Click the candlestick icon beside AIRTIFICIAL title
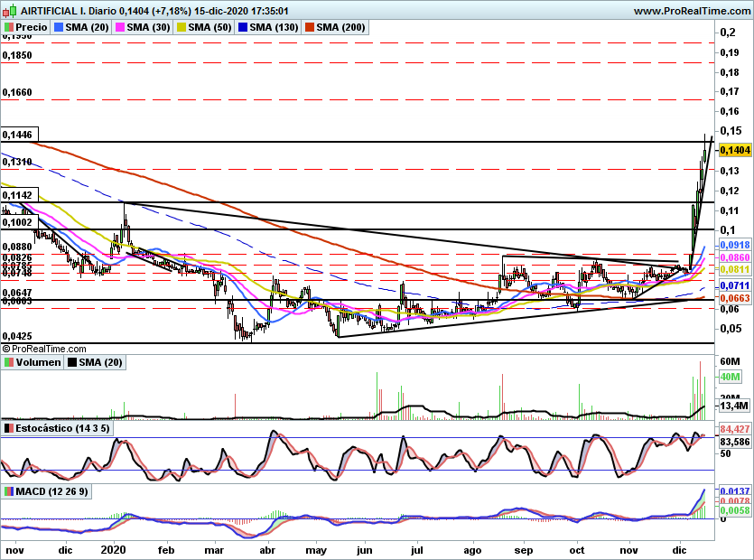Viewport: 754px width, 560px height. point(10,11)
